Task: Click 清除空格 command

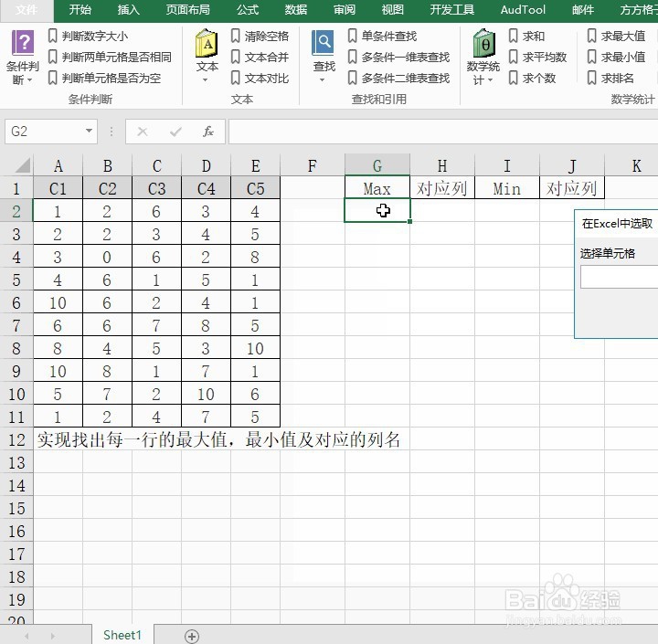Action: click(x=260, y=36)
